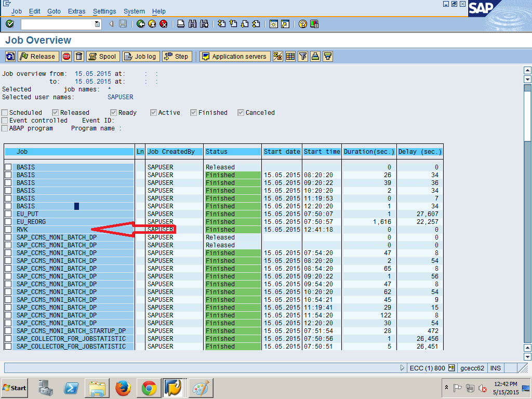Click the green Enter checkmark icon
The height and width of the screenshot is (399, 532).
[x=10, y=24]
